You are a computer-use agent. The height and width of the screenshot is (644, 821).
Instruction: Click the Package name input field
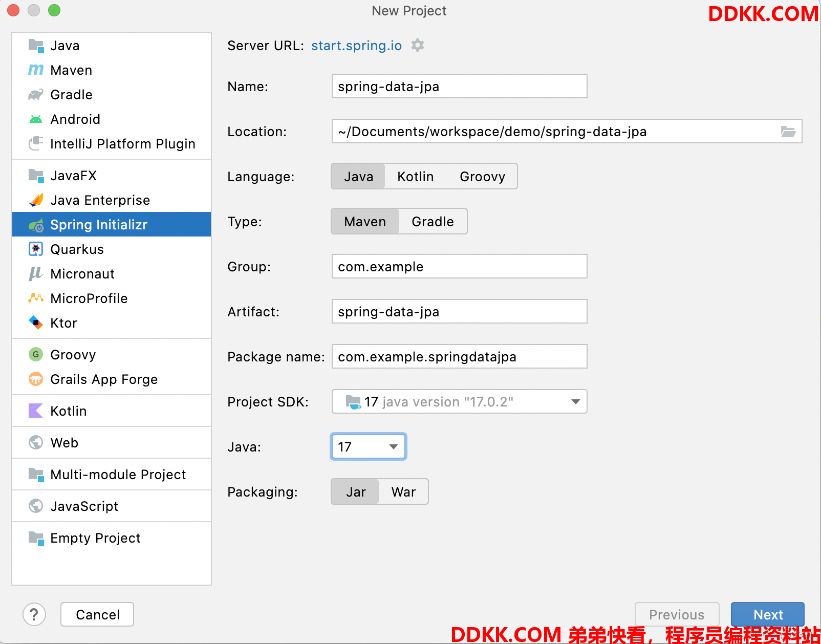(459, 356)
